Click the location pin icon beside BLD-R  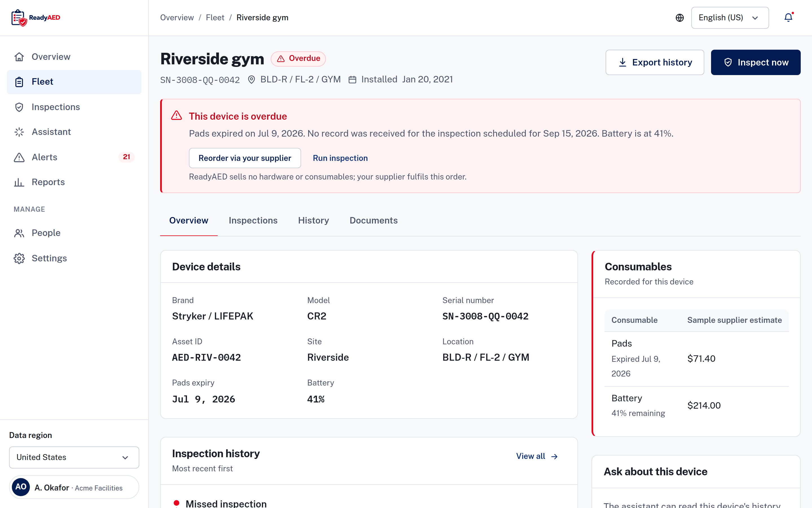(x=251, y=80)
